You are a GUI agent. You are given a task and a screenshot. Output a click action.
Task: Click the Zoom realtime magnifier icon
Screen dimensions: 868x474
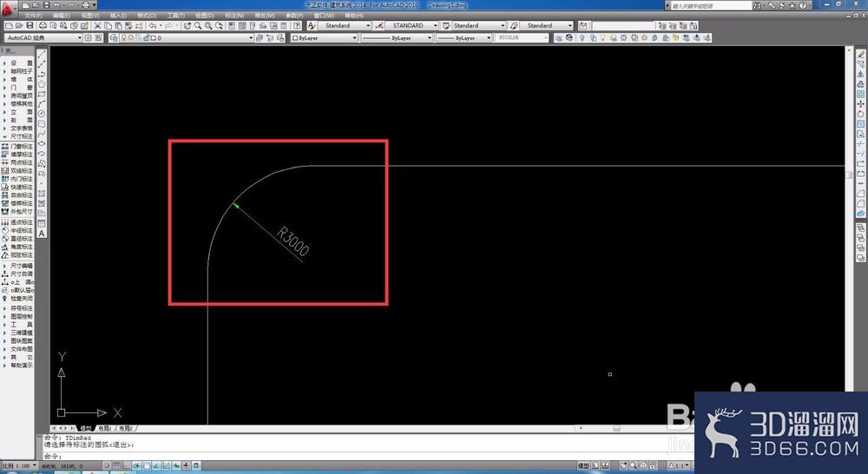(x=198, y=25)
